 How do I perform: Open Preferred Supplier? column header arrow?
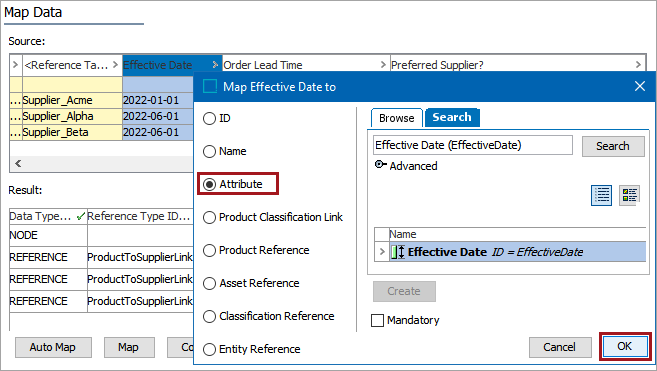coord(638,65)
